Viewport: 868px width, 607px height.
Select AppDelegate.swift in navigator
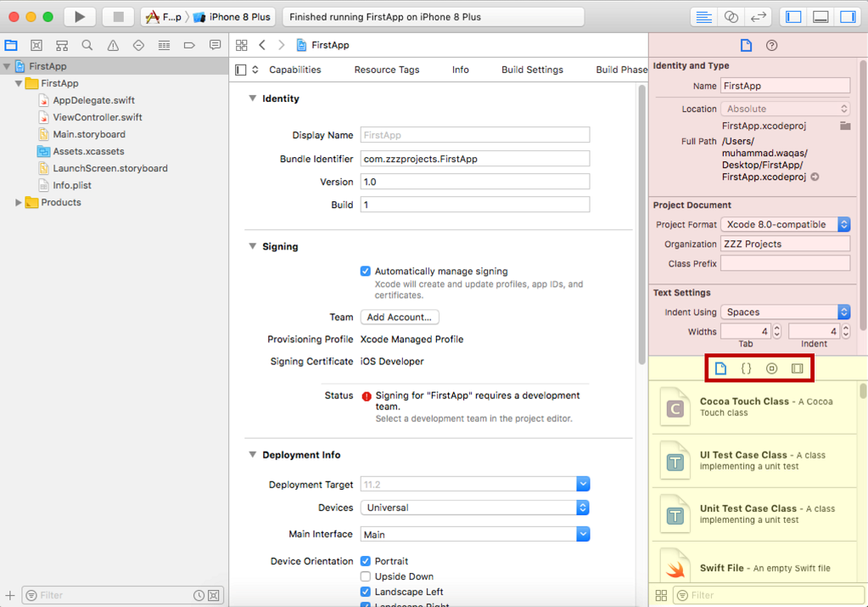(x=93, y=101)
